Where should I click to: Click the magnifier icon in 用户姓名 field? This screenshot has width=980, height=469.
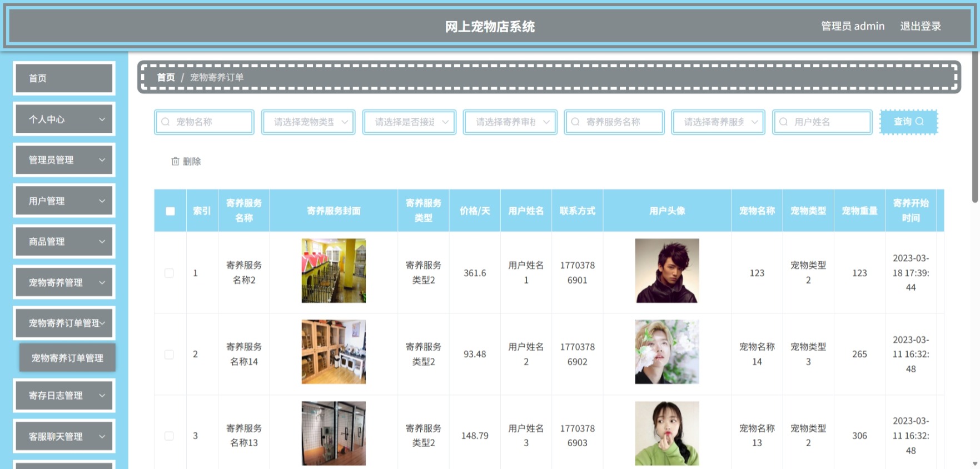coord(783,122)
